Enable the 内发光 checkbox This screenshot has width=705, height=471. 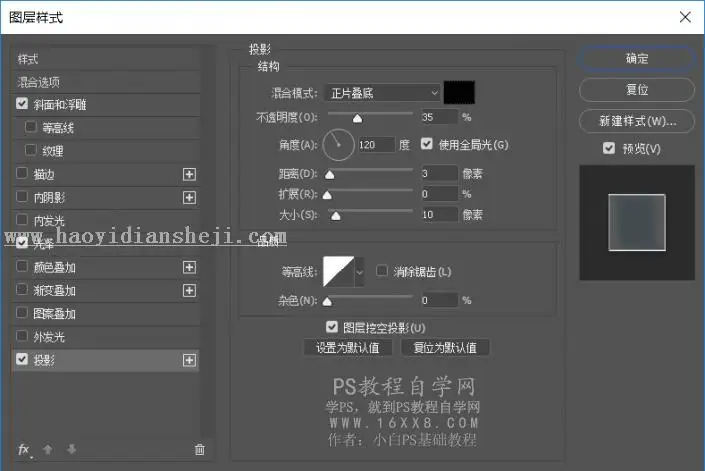[22, 220]
